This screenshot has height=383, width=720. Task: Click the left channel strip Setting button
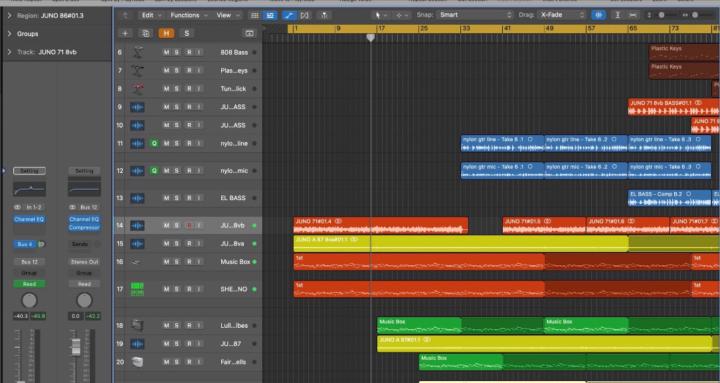[29, 171]
